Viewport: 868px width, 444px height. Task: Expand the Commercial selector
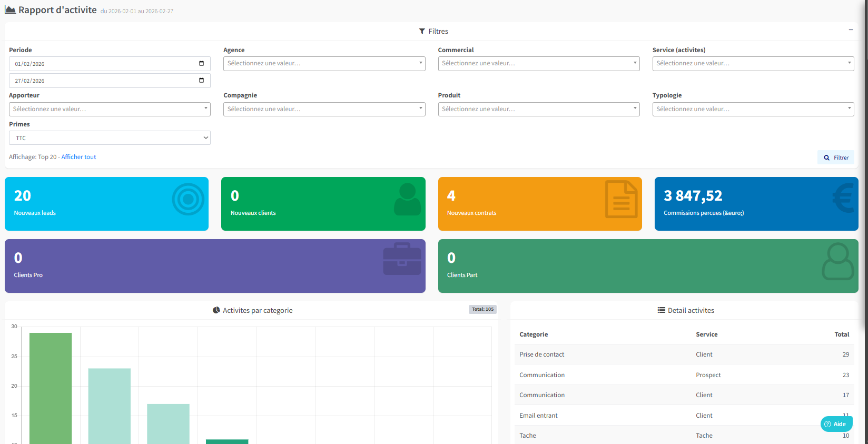coord(538,64)
